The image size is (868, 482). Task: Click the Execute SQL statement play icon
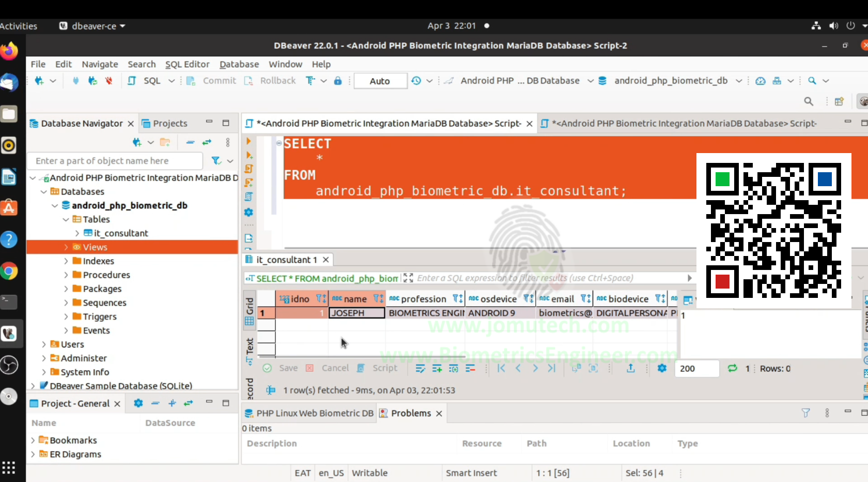pos(249,141)
